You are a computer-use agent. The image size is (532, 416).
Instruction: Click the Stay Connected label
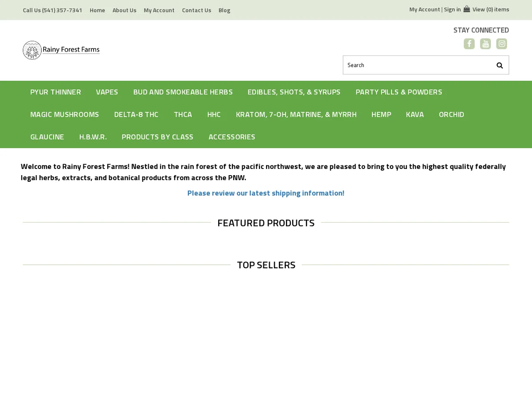(481, 30)
